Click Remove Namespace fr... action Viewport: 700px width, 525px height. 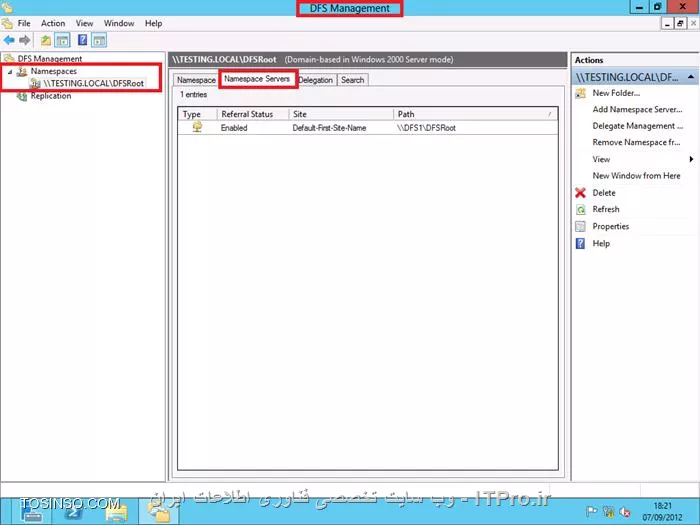pyautogui.click(x=636, y=142)
